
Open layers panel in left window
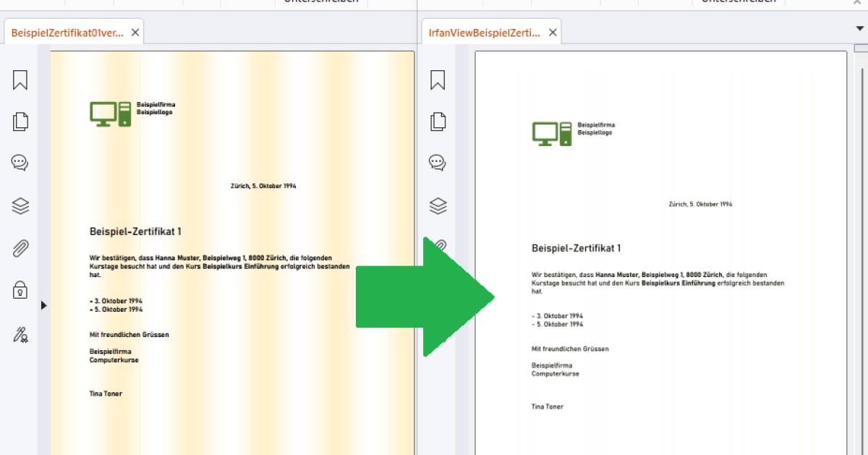[x=20, y=206]
